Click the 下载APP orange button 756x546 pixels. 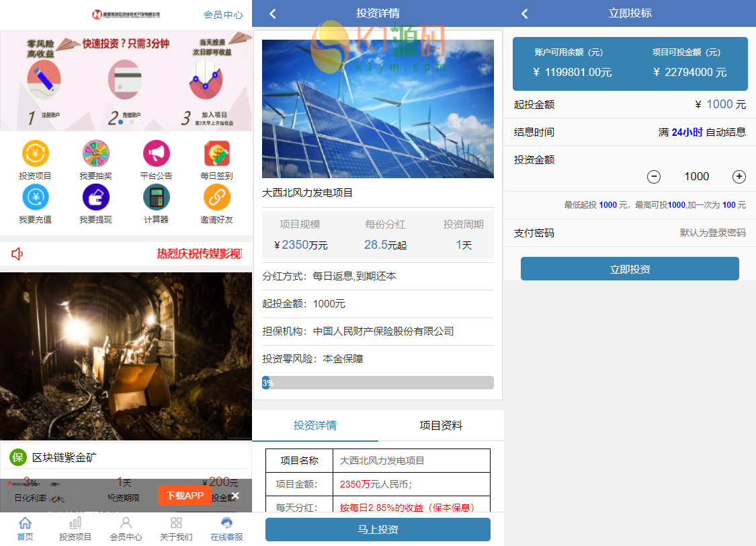click(x=185, y=496)
